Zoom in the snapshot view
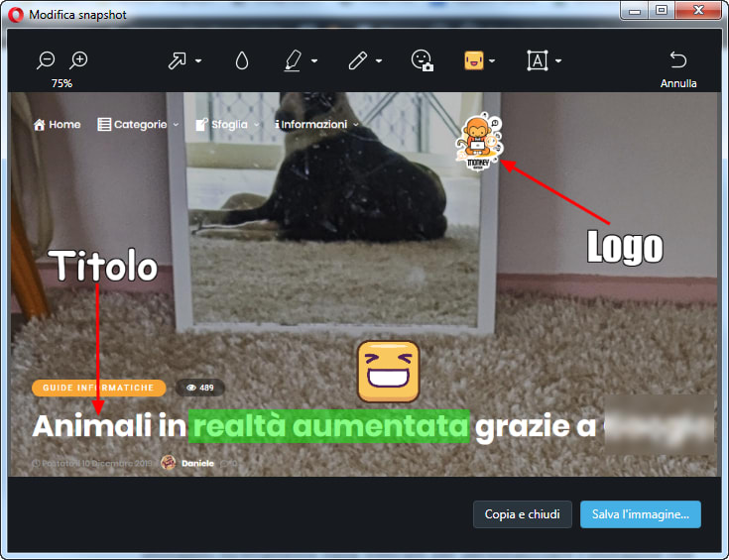The image size is (729, 560). point(79,59)
